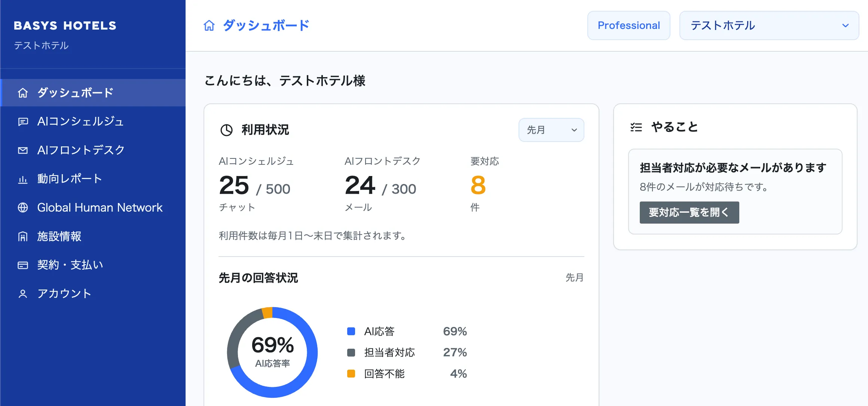Click the 4% value for 回答不能
The height and width of the screenshot is (406, 868).
(x=458, y=373)
